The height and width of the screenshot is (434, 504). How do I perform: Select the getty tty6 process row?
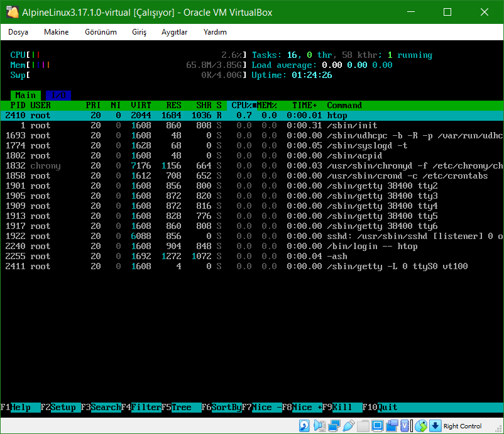tap(252, 226)
